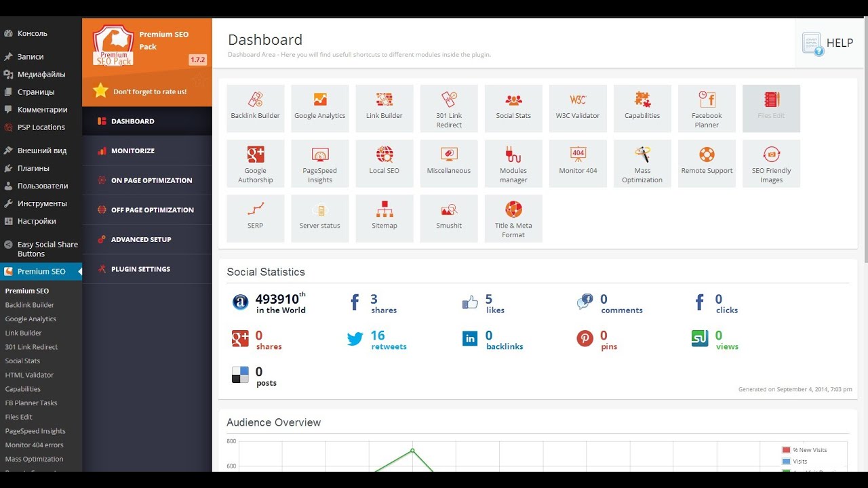The image size is (868, 488).
Task: Open the Google Authorship tile
Action: [x=255, y=163]
